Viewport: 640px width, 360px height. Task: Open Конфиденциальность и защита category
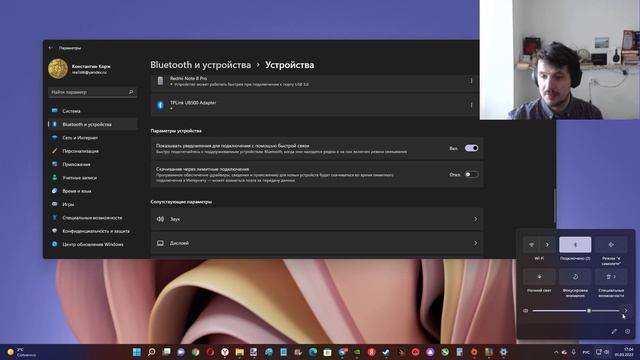coord(93,231)
